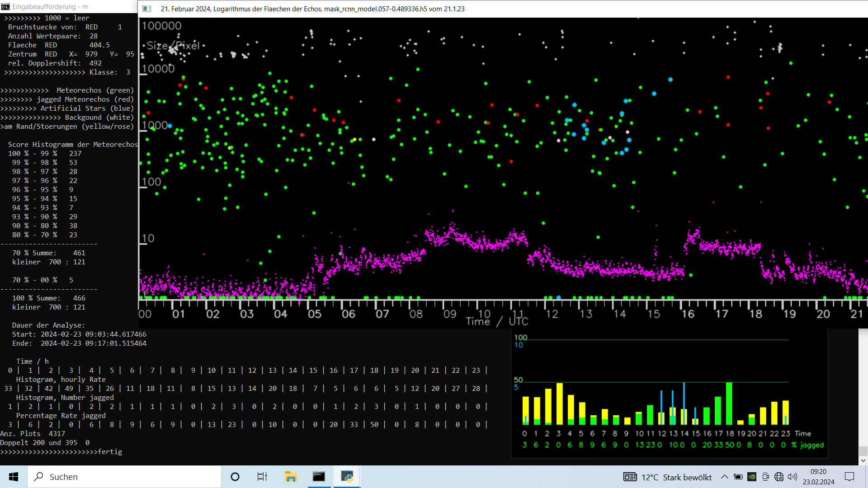Click the Suchen taskbar search field
This screenshot has height=488, width=868.
point(124,477)
